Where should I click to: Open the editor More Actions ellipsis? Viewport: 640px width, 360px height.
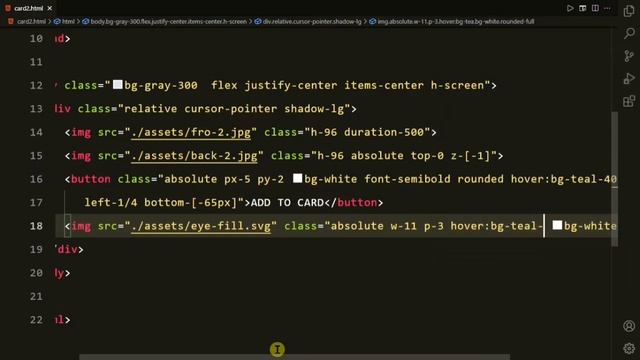point(607,8)
